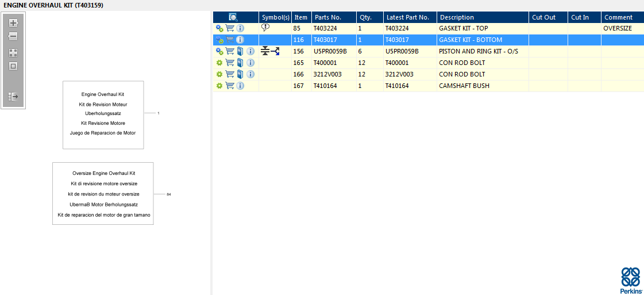Click the green gear icon for item 165

(x=219, y=63)
